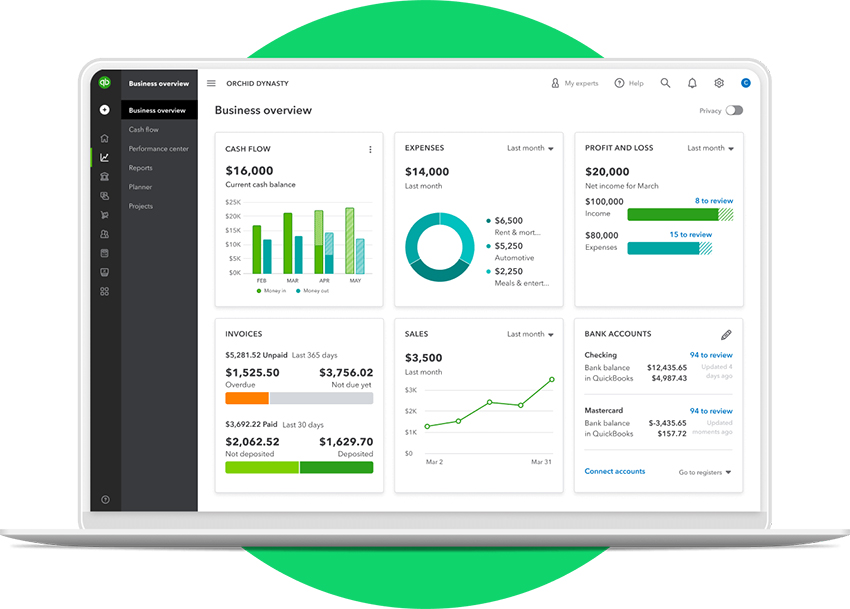The width and height of the screenshot is (850, 609).
Task: Click the Customers people icon in sidebar
Action: tap(104, 233)
